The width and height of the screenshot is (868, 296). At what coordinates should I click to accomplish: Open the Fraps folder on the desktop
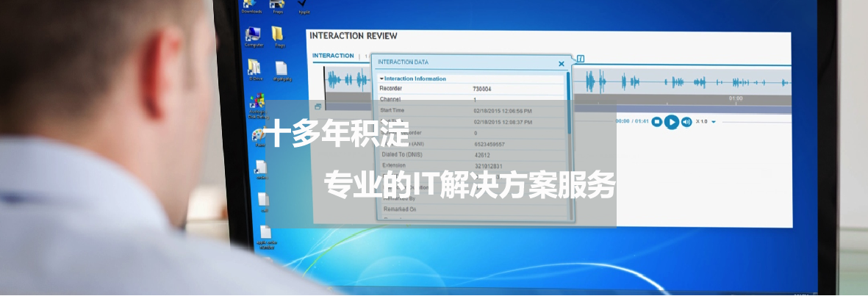pos(279,37)
